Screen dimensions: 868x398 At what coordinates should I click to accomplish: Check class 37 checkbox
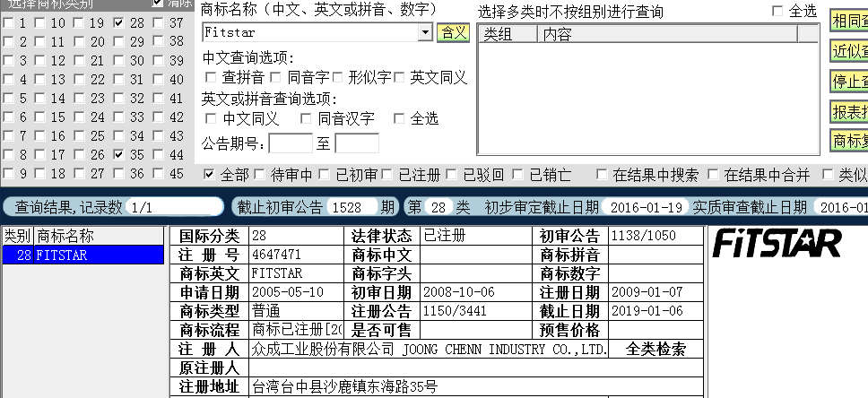tap(159, 22)
